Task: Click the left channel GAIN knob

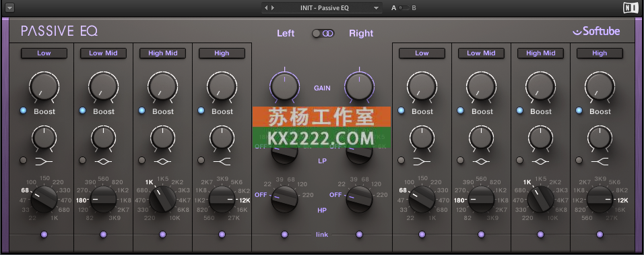Action: (x=284, y=86)
